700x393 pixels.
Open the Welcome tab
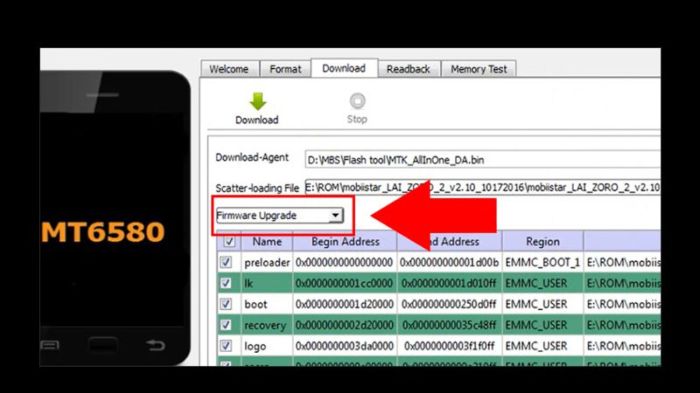click(x=229, y=69)
